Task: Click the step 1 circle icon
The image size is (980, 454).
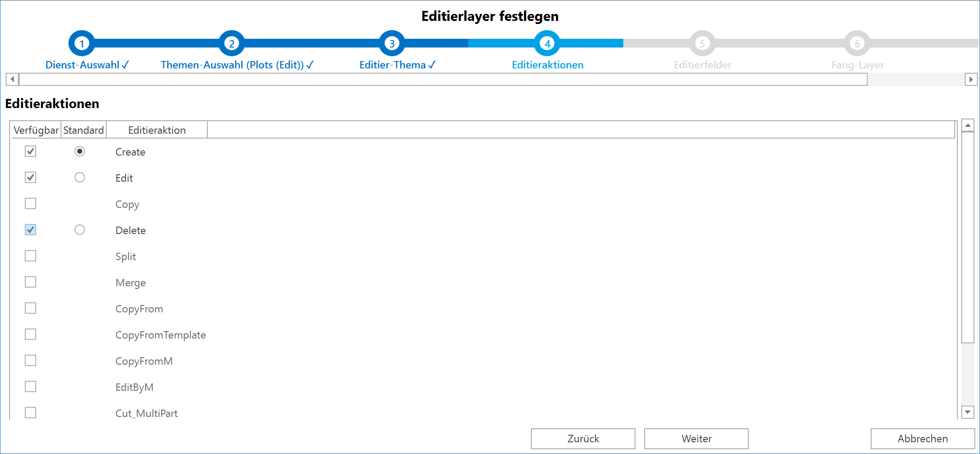Action: (81, 43)
